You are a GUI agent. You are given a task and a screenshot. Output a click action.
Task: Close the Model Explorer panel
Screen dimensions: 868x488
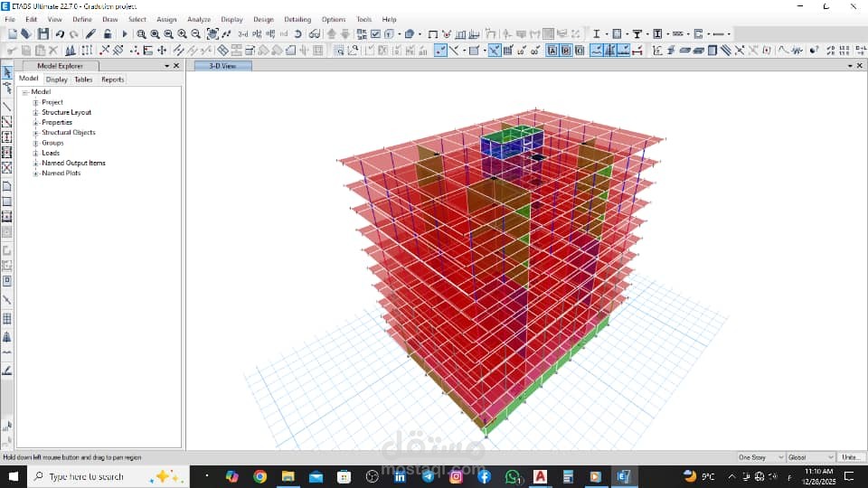click(176, 66)
